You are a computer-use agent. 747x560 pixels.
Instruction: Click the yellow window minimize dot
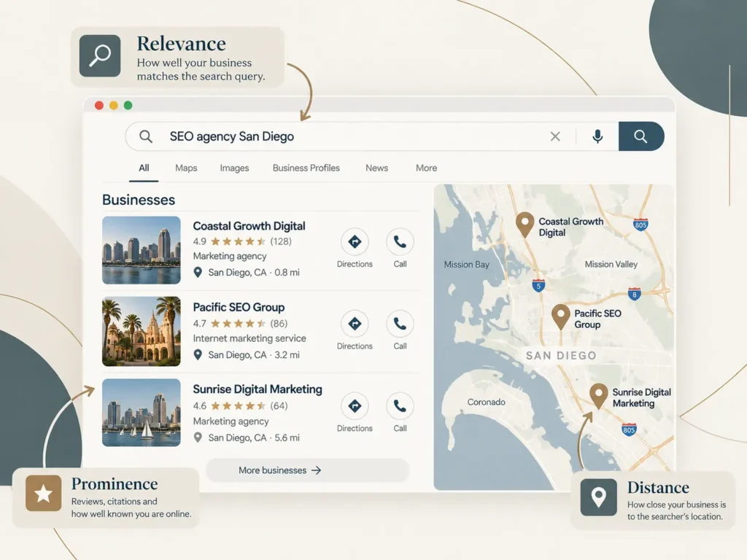113,105
